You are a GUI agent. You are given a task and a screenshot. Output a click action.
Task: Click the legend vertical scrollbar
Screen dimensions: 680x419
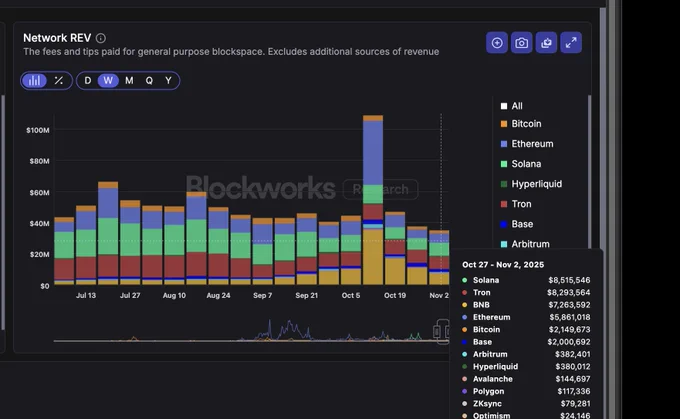click(x=589, y=173)
